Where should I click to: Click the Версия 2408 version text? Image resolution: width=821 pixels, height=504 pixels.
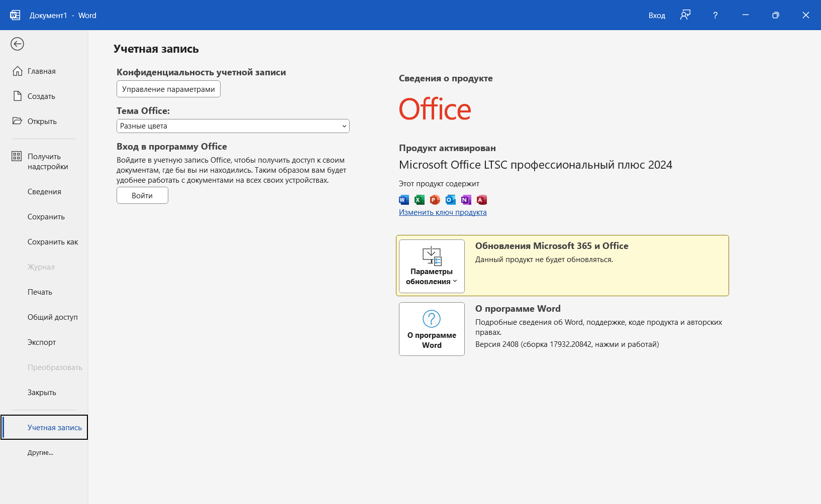click(x=567, y=344)
